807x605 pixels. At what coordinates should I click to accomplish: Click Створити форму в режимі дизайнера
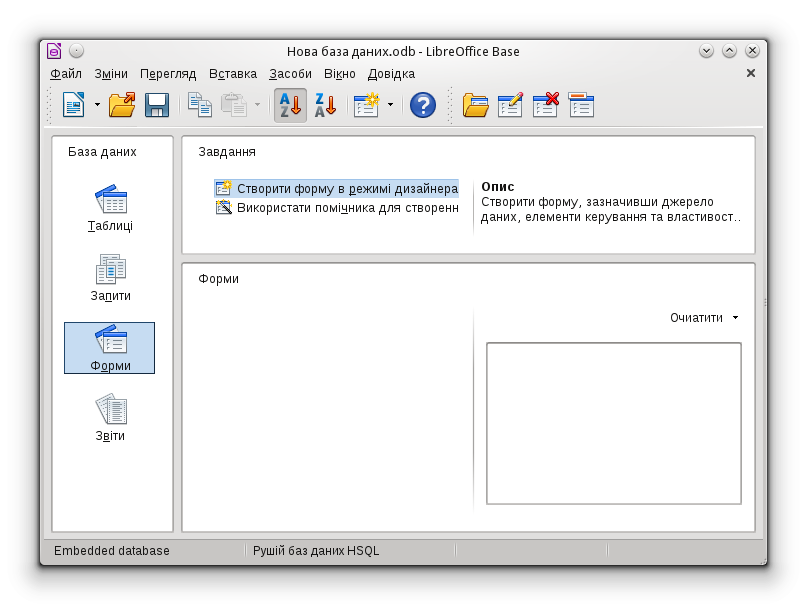[347, 189]
